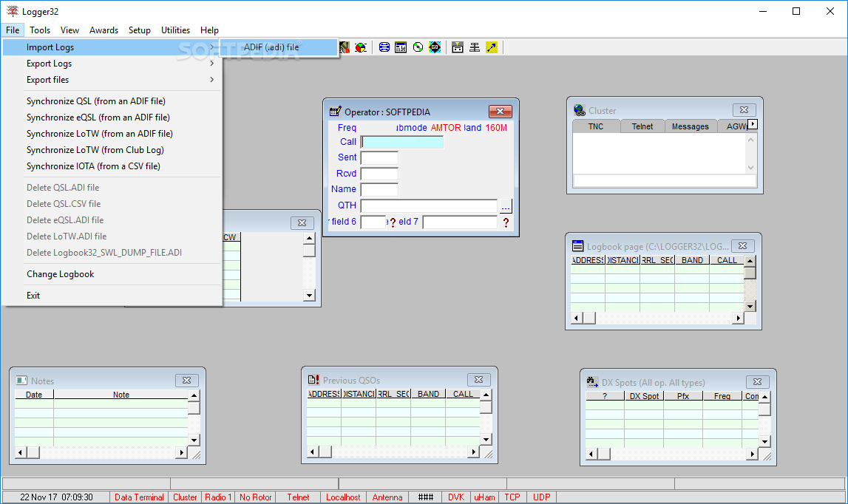Choose Synchronize LoTW (from Club Log)
The image size is (848, 504).
click(112, 150)
